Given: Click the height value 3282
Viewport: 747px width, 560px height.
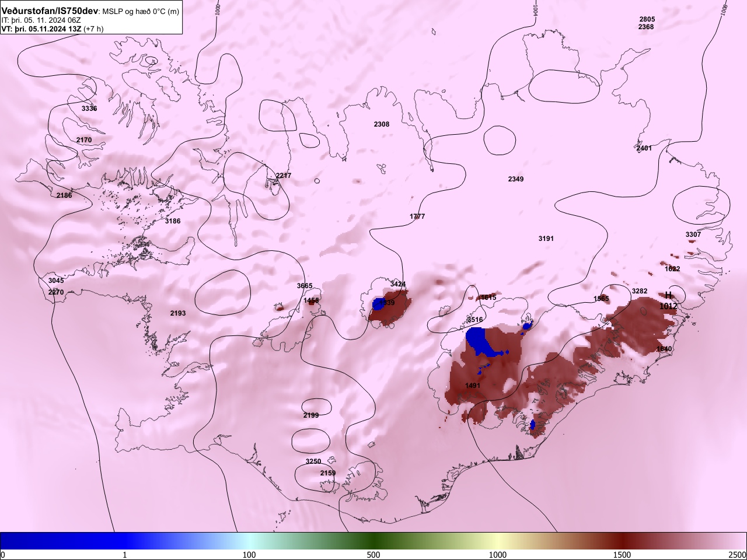Looking at the screenshot, I should 640,291.
